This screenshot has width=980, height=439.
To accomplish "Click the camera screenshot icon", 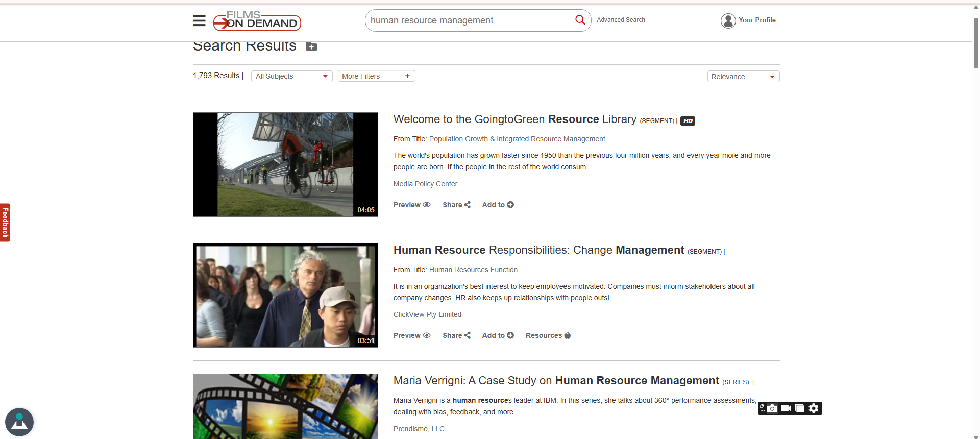I will pos(772,408).
